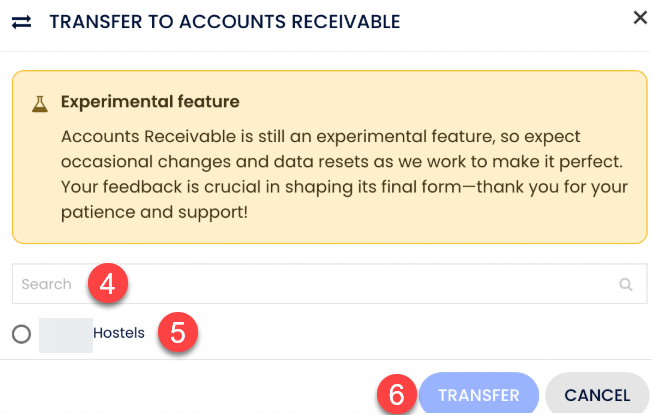Click the grey blurred thumbnail beside Hostels
The height and width of the screenshot is (415, 652).
click(x=66, y=334)
